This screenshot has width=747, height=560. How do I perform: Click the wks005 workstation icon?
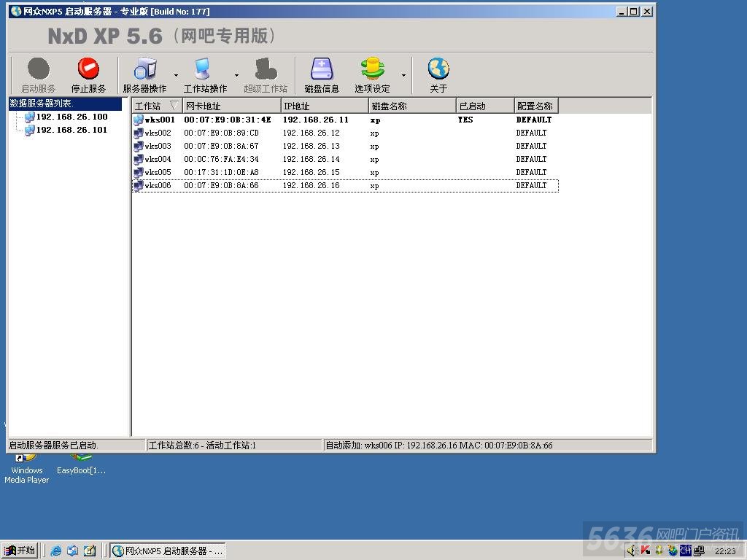[x=139, y=172]
